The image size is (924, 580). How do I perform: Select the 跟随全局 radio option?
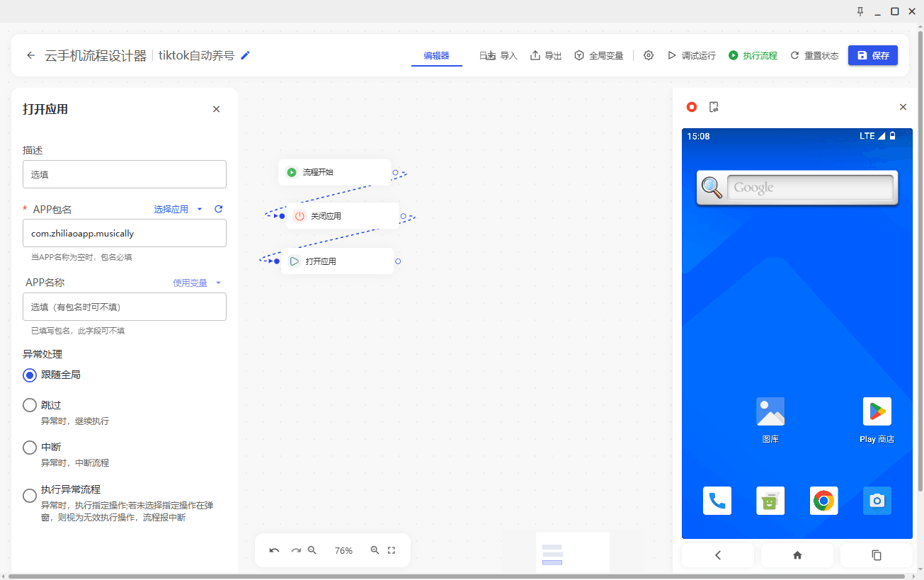30,375
